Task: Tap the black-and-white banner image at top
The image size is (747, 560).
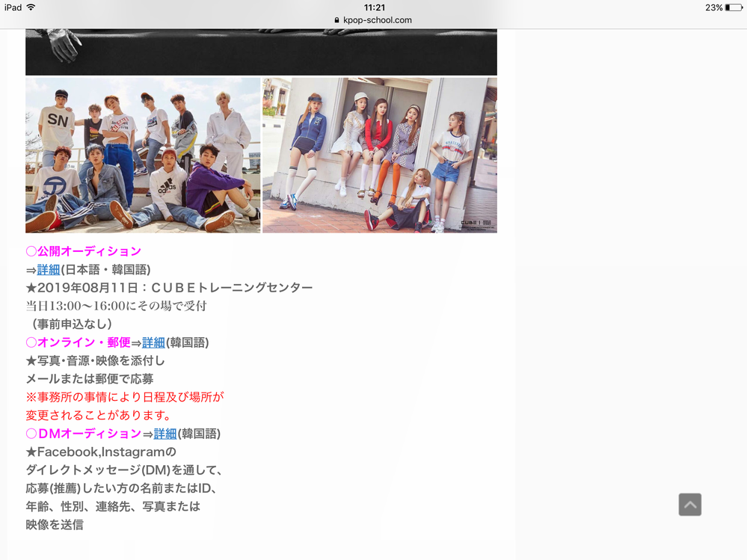Action: coord(261,52)
